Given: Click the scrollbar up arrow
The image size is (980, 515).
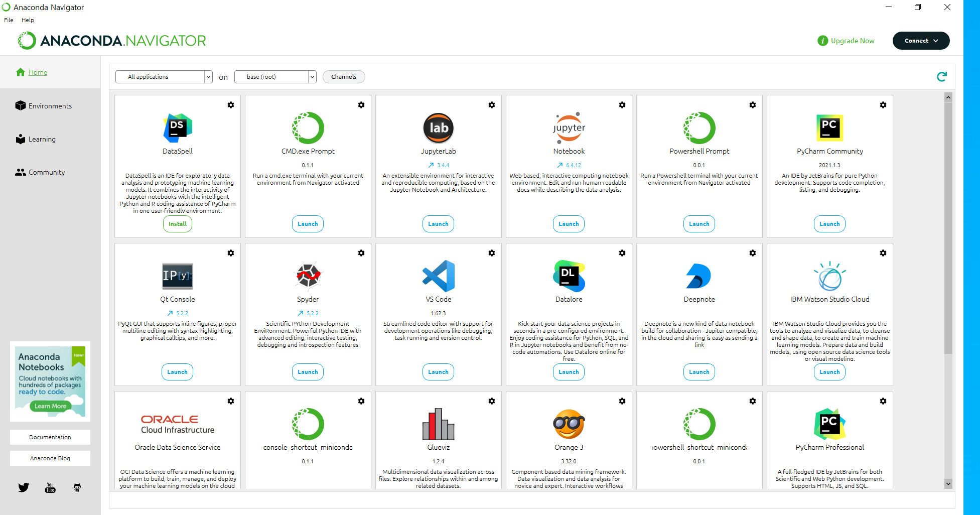Looking at the screenshot, I should (x=948, y=97).
